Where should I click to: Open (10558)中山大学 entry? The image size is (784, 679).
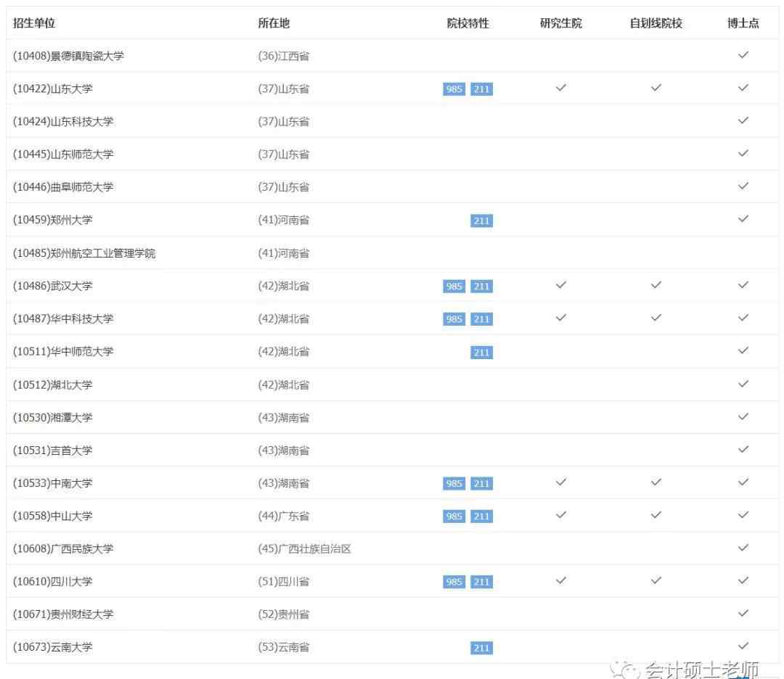pos(53,516)
